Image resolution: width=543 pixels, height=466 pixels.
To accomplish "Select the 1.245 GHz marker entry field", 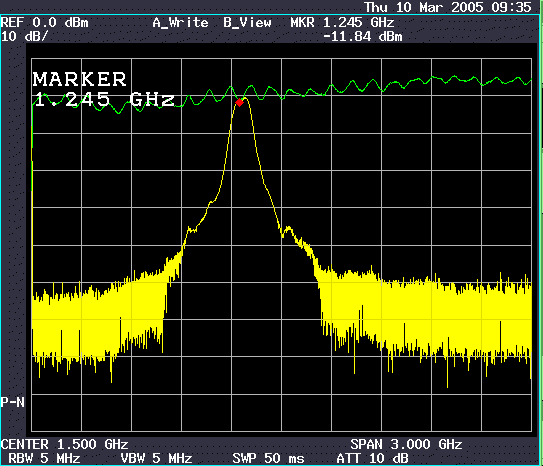I will [104, 99].
